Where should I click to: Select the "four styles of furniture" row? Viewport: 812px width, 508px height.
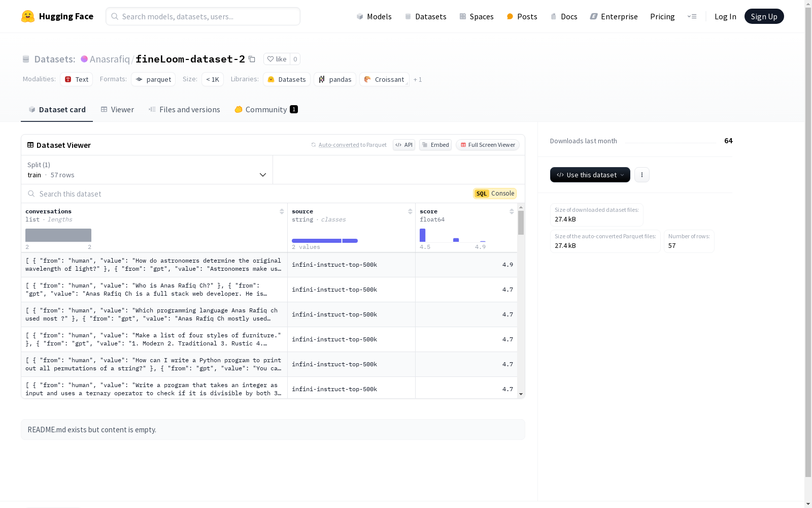(x=269, y=339)
